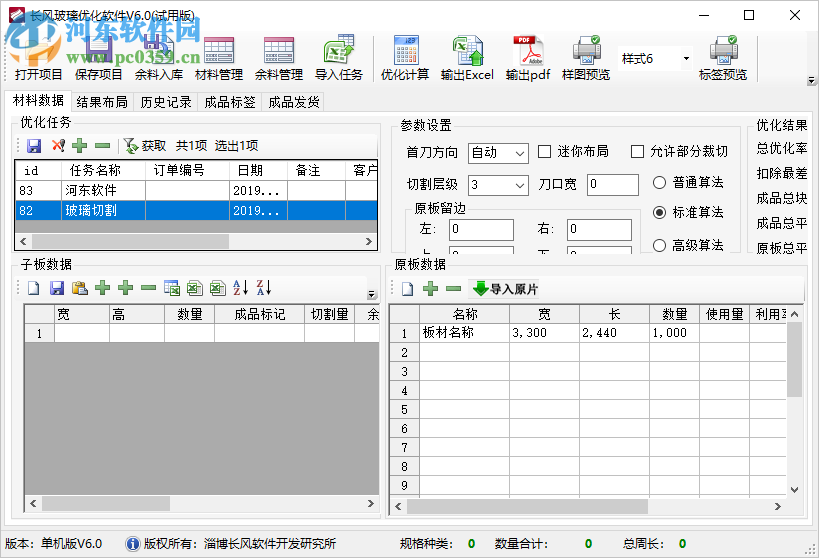Click the minus icon in 子板数据 toolbar
The width and height of the screenshot is (819, 558).
tap(148, 287)
